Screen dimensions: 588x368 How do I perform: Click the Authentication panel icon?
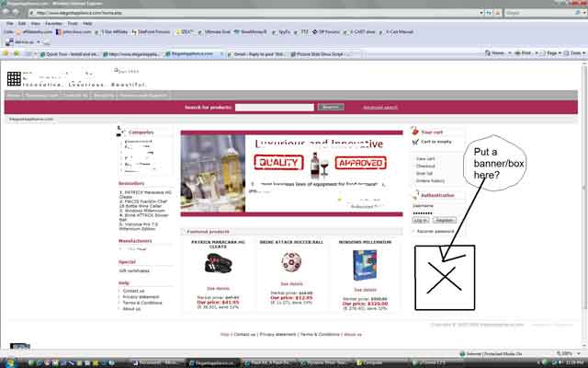[x=413, y=195]
